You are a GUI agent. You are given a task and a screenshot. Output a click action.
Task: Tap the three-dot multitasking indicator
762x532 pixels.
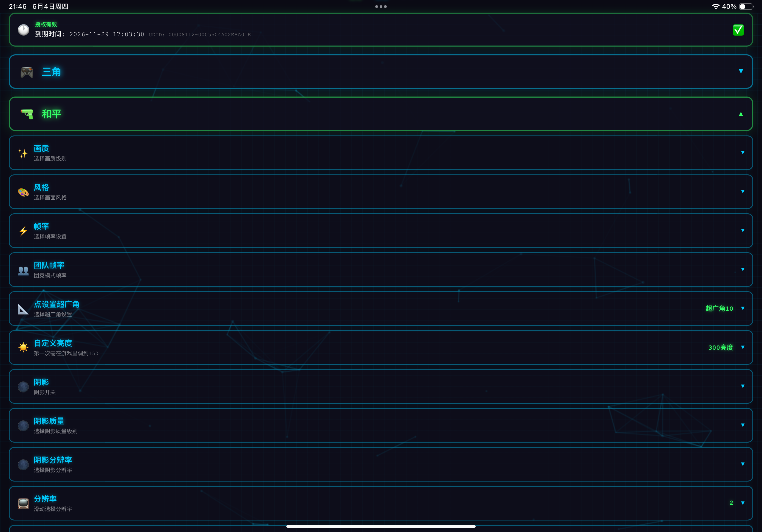(381, 6)
